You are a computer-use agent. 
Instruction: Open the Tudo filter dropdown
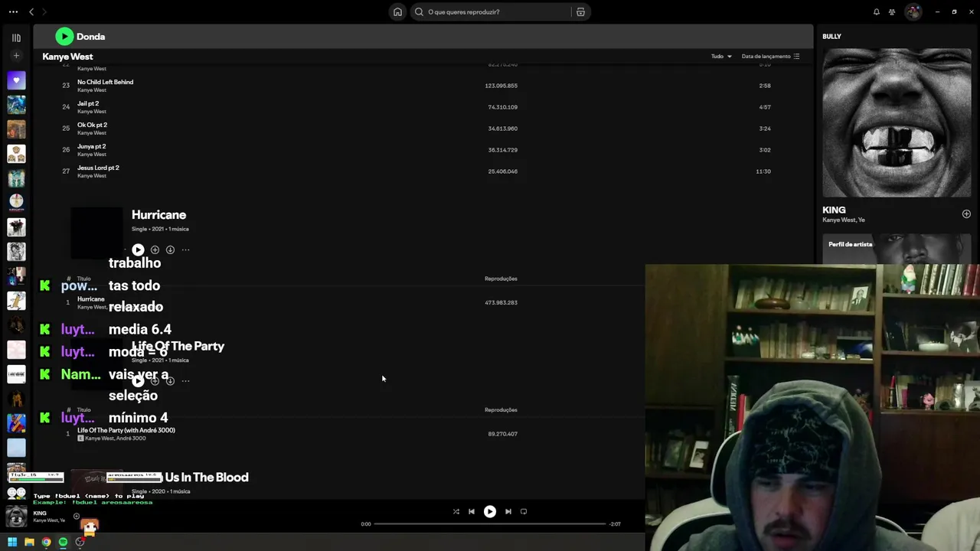point(721,56)
